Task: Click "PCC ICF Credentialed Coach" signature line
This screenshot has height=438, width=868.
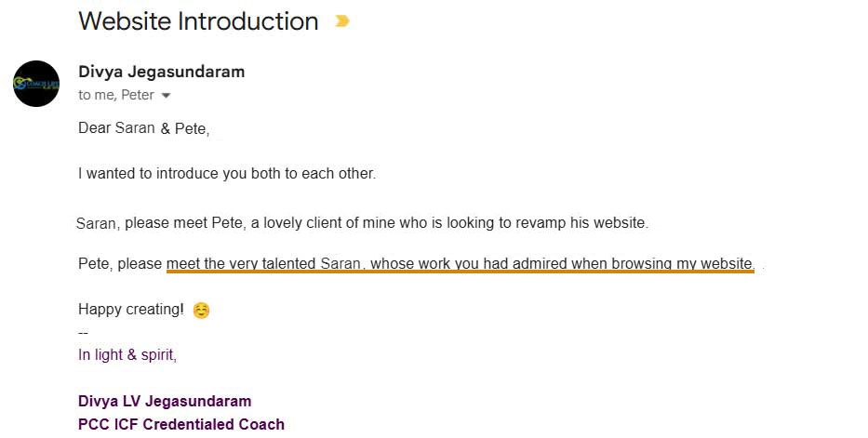Action: 181,424
